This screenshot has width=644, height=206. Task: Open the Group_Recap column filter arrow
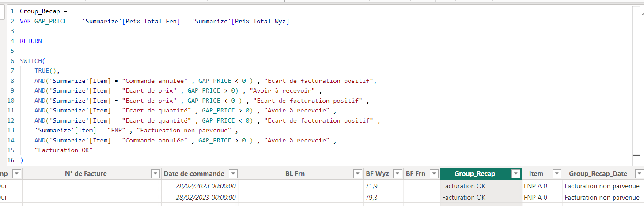515,174
